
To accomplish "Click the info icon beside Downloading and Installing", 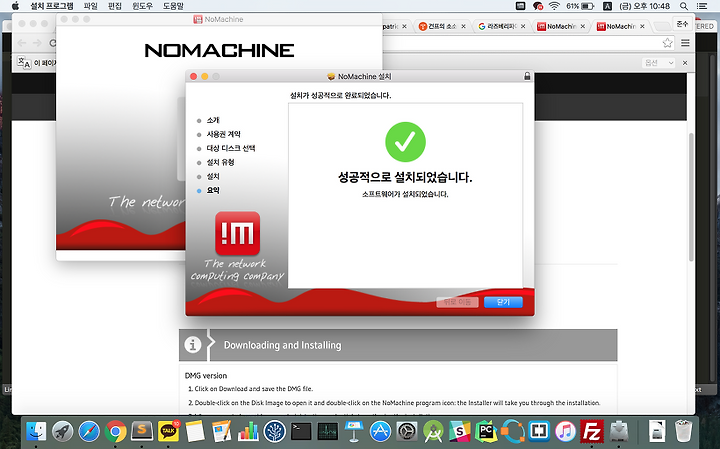I will click(x=193, y=345).
